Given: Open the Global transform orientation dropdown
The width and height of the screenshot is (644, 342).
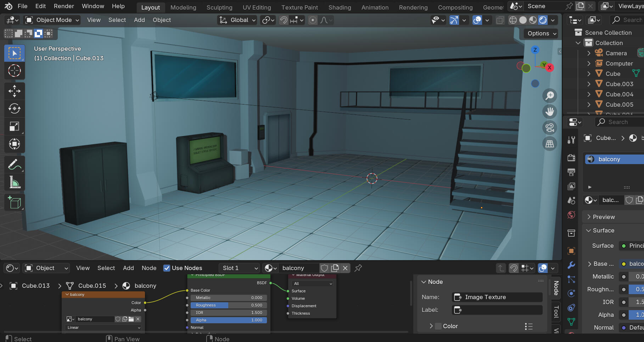Looking at the screenshot, I should click(x=237, y=20).
